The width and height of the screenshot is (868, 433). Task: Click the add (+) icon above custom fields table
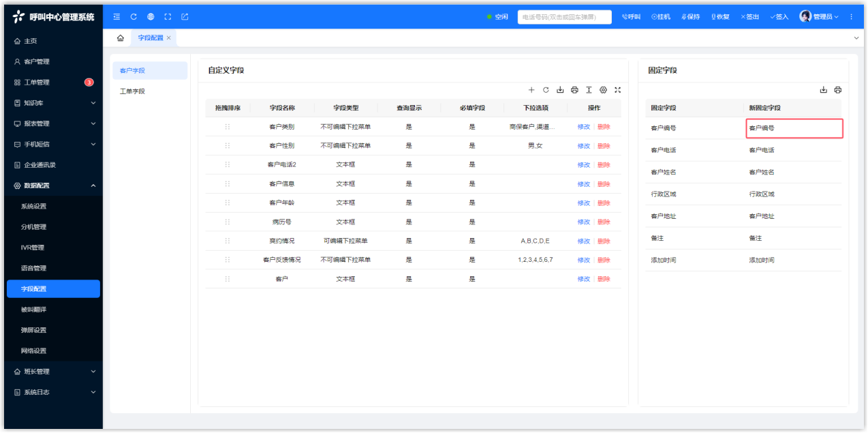(531, 90)
